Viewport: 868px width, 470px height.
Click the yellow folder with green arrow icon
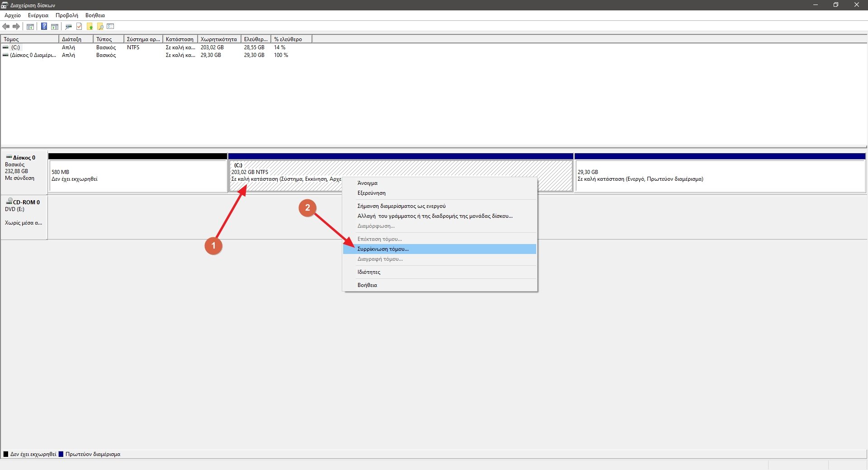(x=90, y=27)
